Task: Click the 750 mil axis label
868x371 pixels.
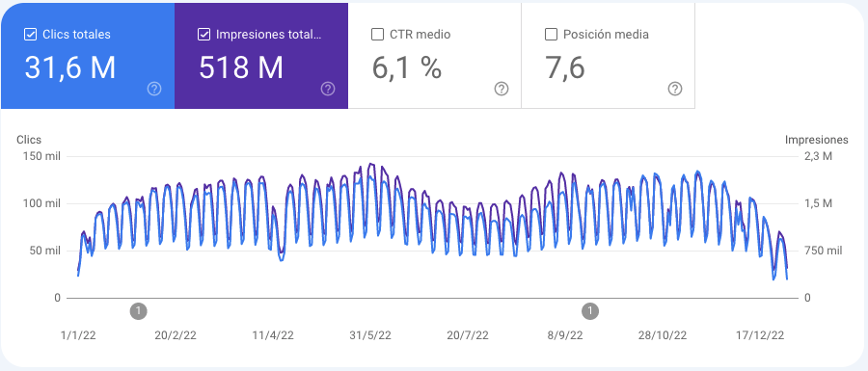Action: [823, 251]
